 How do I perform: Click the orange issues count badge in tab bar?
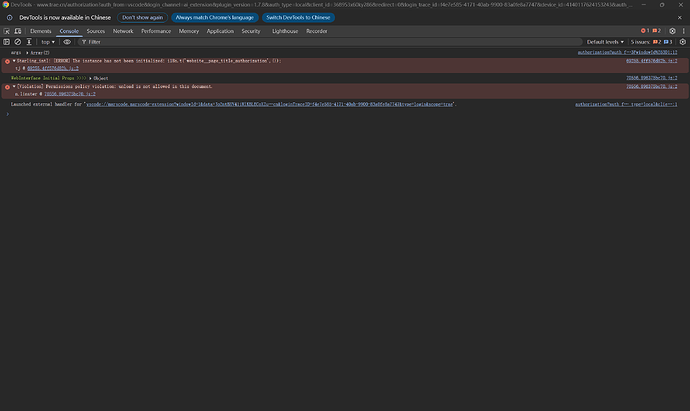[657, 31]
